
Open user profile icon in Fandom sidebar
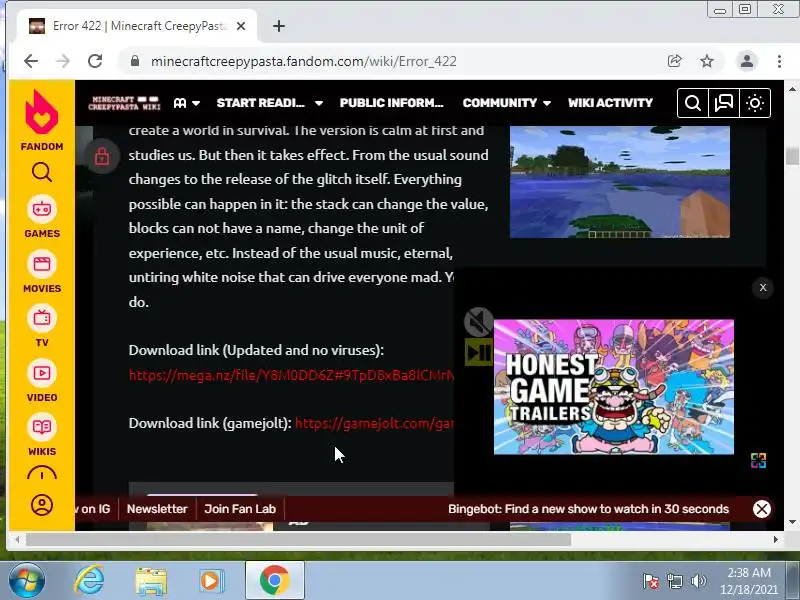click(42, 505)
